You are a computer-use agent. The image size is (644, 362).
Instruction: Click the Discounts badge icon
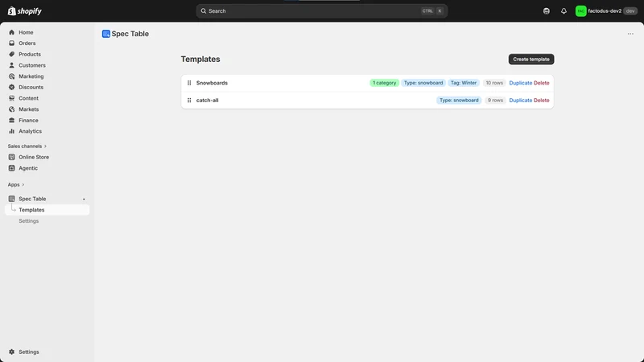[11, 87]
